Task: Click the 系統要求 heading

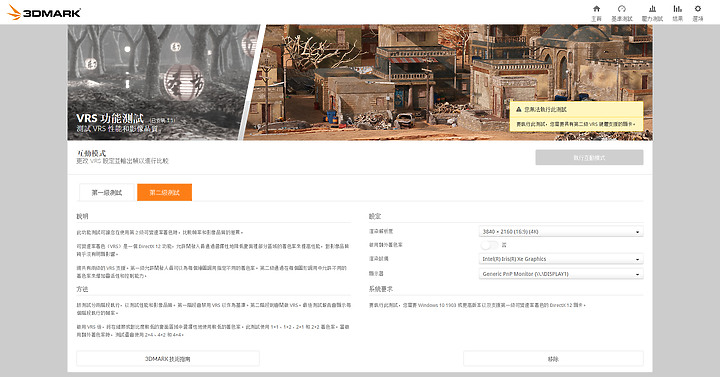Action: coord(381,289)
